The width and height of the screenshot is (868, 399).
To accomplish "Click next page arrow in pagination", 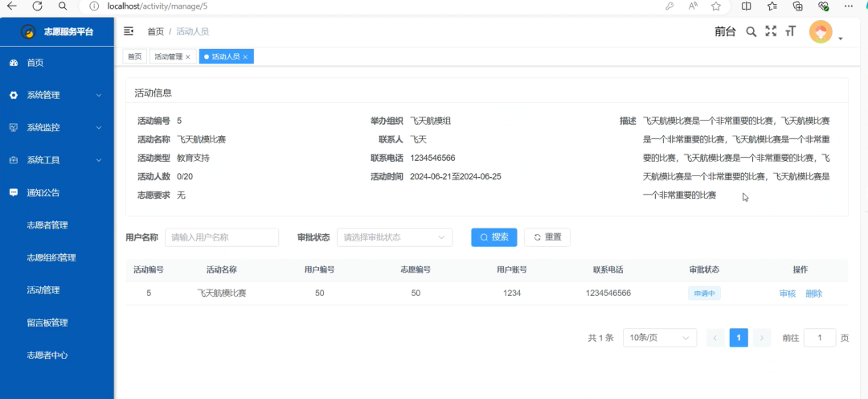I will click(762, 338).
